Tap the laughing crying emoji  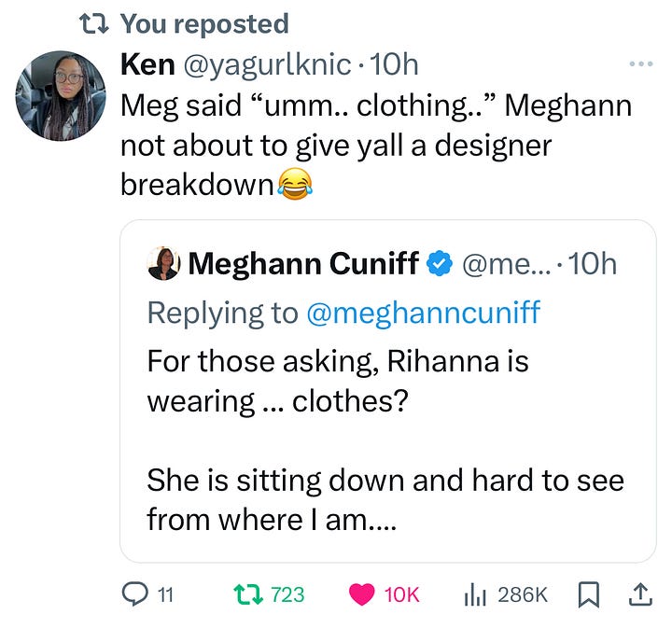click(x=294, y=187)
